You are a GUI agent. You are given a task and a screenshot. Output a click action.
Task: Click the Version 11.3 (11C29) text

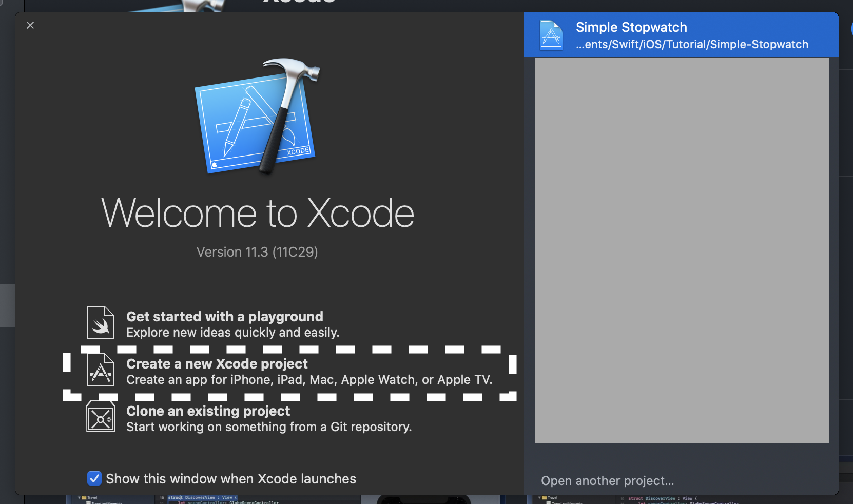click(257, 252)
